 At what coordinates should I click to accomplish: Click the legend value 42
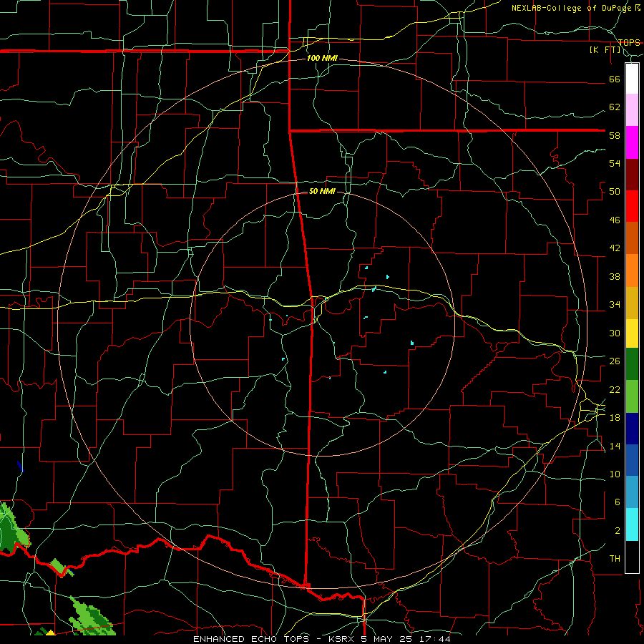[x=615, y=248]
